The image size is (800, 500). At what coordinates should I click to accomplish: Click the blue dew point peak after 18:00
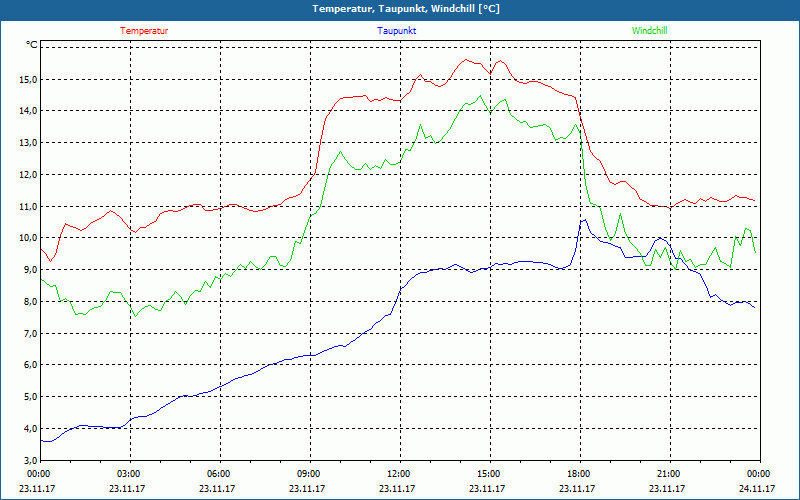584,220
